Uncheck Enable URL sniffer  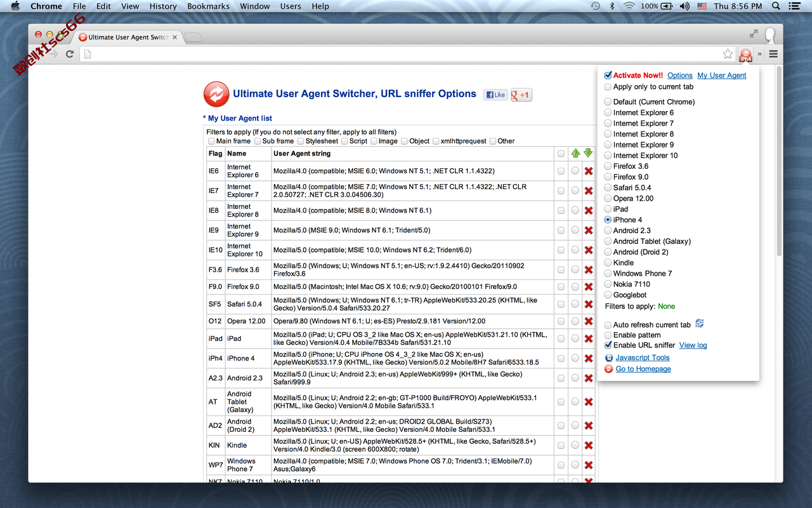[608, 345]
